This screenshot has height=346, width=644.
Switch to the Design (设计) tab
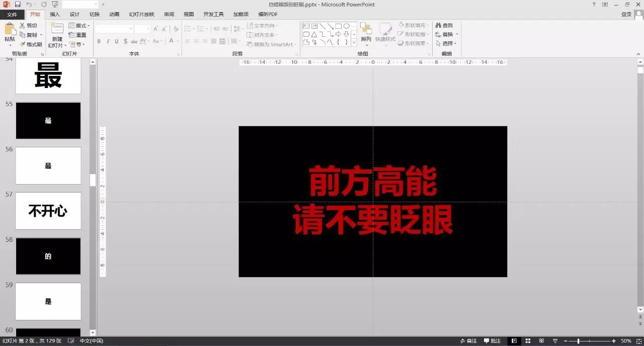pyautogui.click(x=74, y=15)
